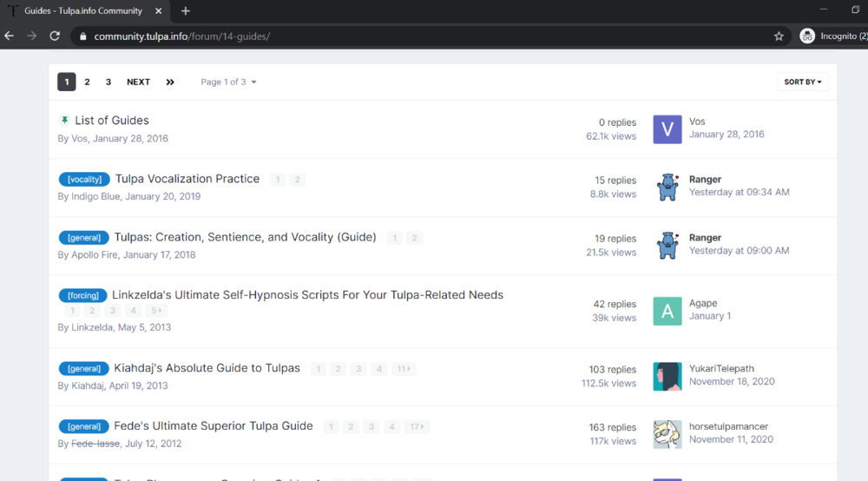Filter by vocality tag on Vocalization topic
This screenshot has height=481, width=868.
click(84, 180)
